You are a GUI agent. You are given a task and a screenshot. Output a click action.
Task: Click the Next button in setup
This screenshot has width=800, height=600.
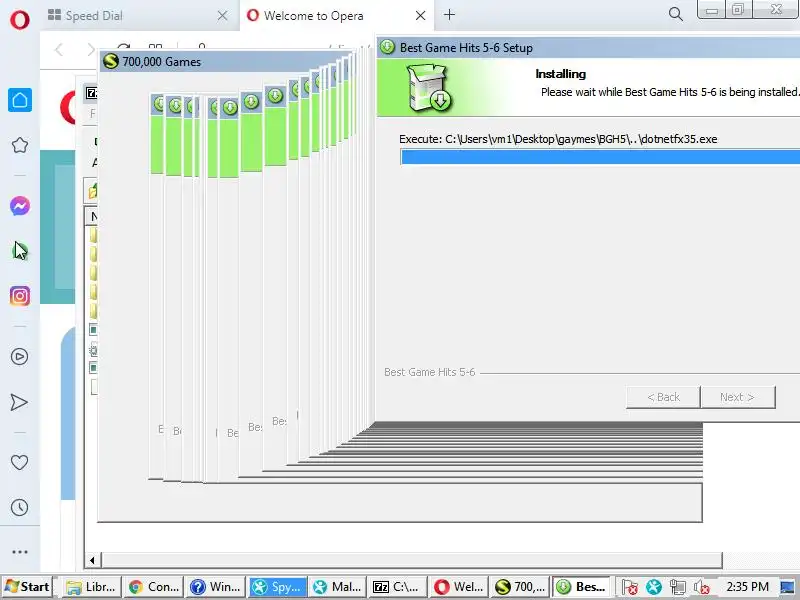pos(737,397)
